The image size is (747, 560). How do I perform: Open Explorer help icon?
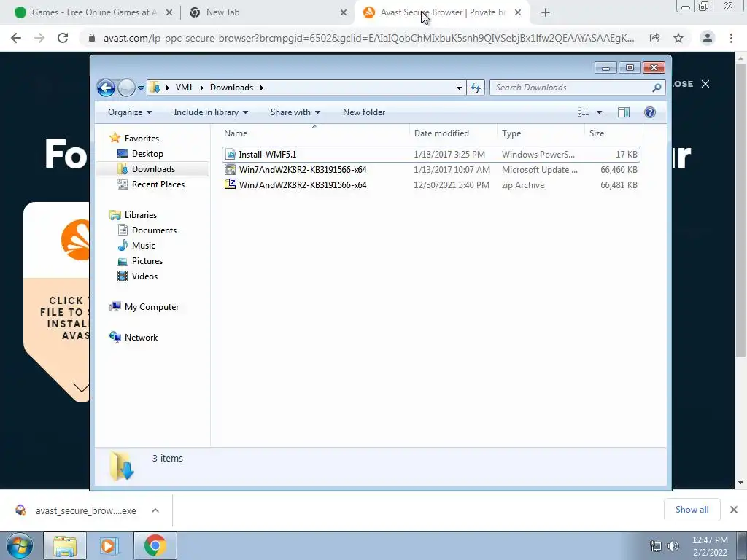point(650,112)
